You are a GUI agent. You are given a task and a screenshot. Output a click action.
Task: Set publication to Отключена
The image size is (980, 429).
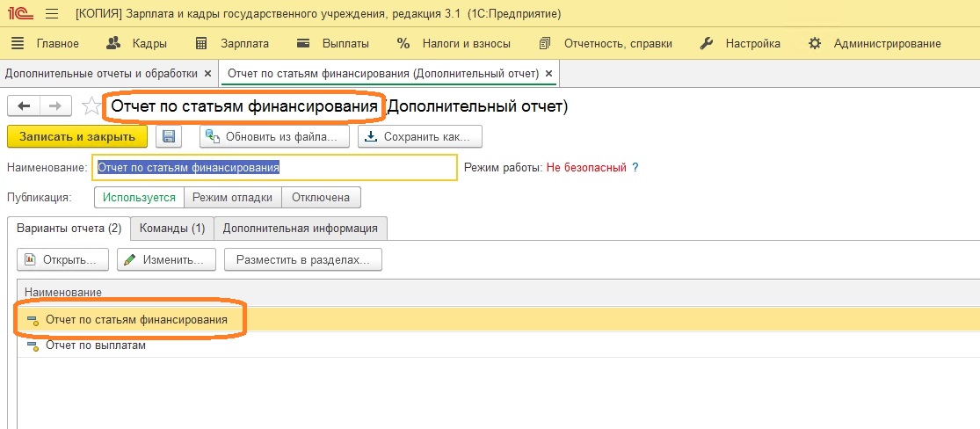pos(321,198)
